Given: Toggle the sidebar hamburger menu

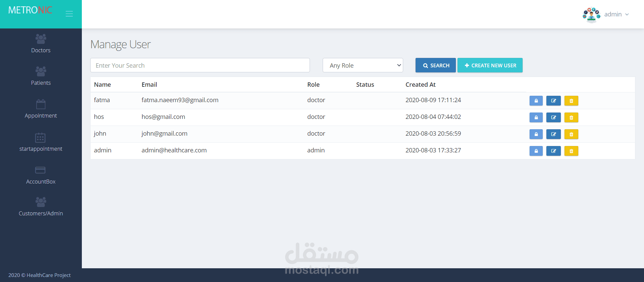Looking at the screenshot, I should click(x=69, y=14).
